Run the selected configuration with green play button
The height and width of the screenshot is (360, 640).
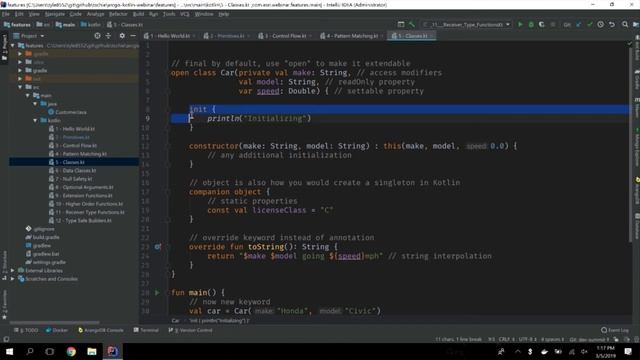(520, 24)
